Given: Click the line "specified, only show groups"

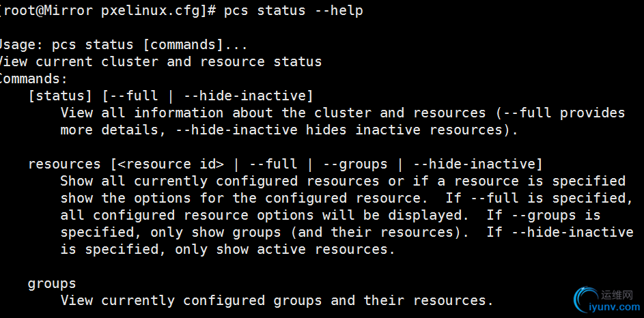Looking at the screenshot, I should pyautogui.click(x=347, y=233).
